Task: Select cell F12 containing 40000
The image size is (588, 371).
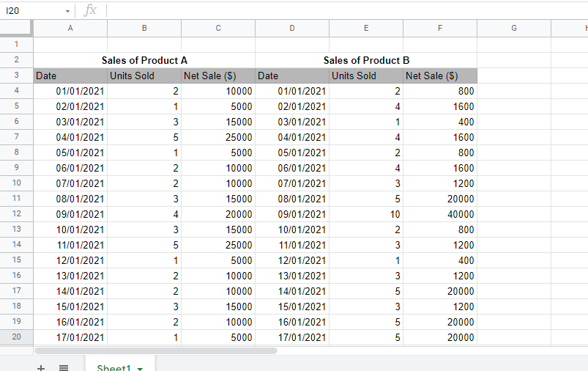Action: [440, 214]
